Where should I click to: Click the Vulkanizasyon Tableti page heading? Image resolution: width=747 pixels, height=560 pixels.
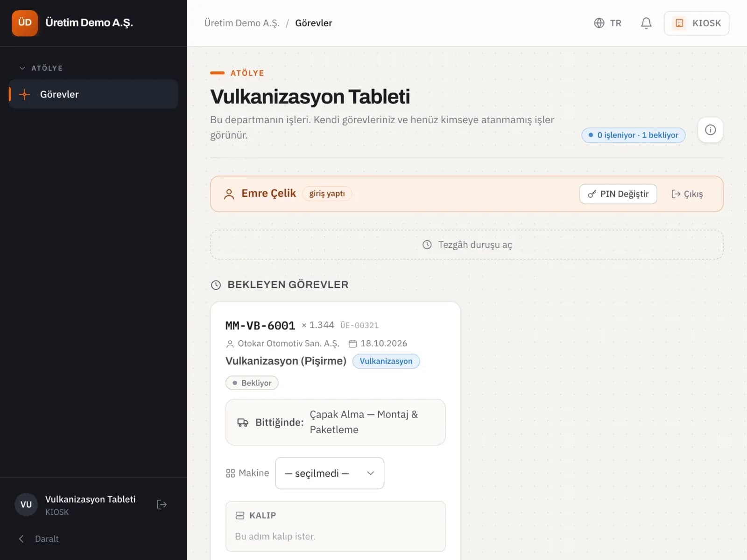pyautogui.click(x=310, y=97)
